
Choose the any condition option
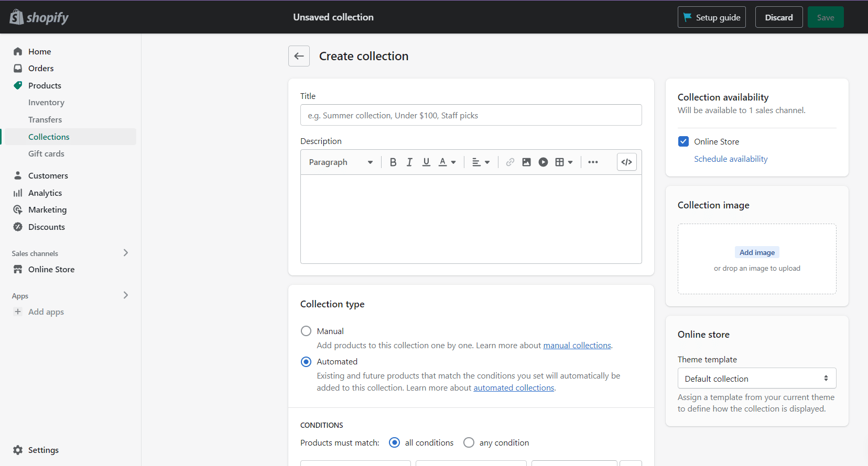click(x=469, y=442)
